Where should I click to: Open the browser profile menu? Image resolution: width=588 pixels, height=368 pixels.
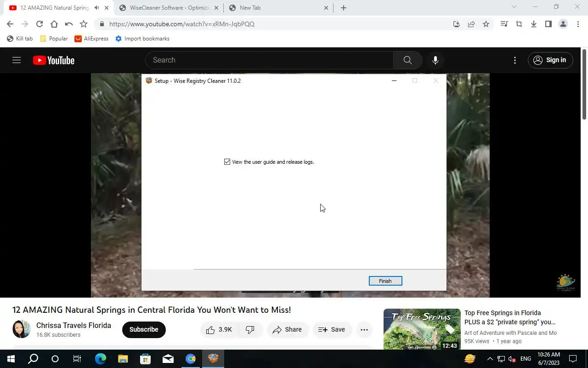tap(563, 24)
